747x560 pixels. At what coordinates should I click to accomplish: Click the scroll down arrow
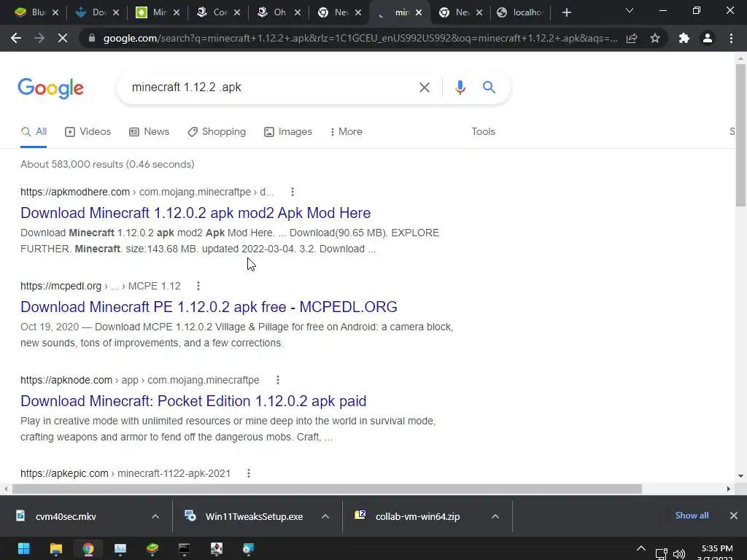[740, 475]
